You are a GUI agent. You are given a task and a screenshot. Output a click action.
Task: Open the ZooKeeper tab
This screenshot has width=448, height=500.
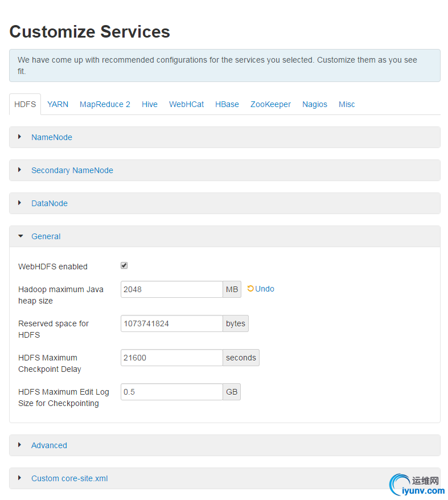tap(270, 104)
